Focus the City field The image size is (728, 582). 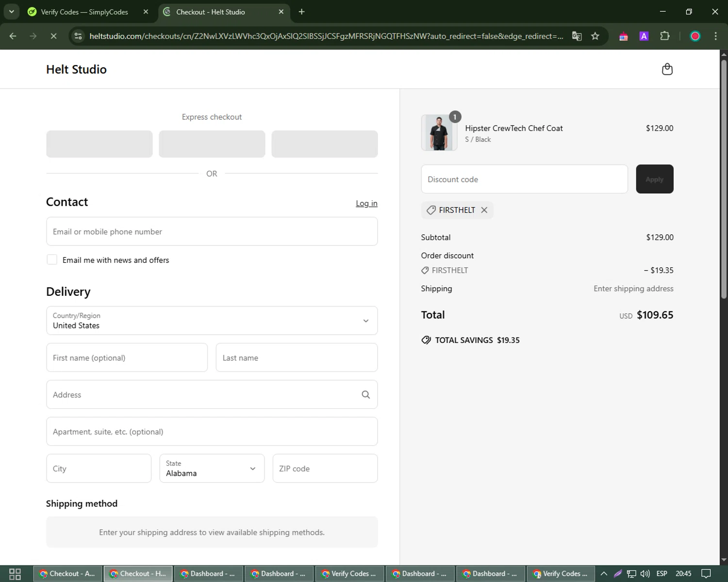pos(99,469)
